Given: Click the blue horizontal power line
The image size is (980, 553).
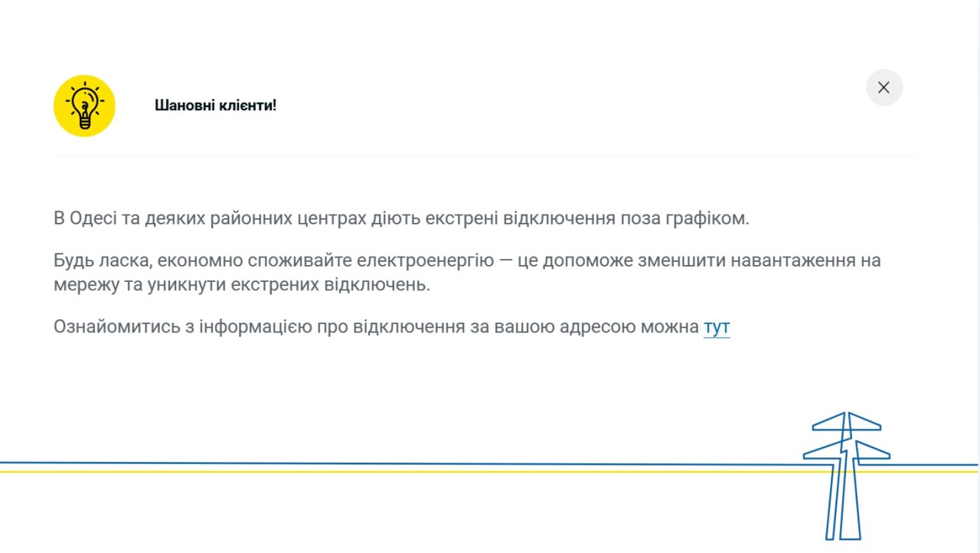Looking at the screenshot, I should pyautogui.click(x=383, y=463).
